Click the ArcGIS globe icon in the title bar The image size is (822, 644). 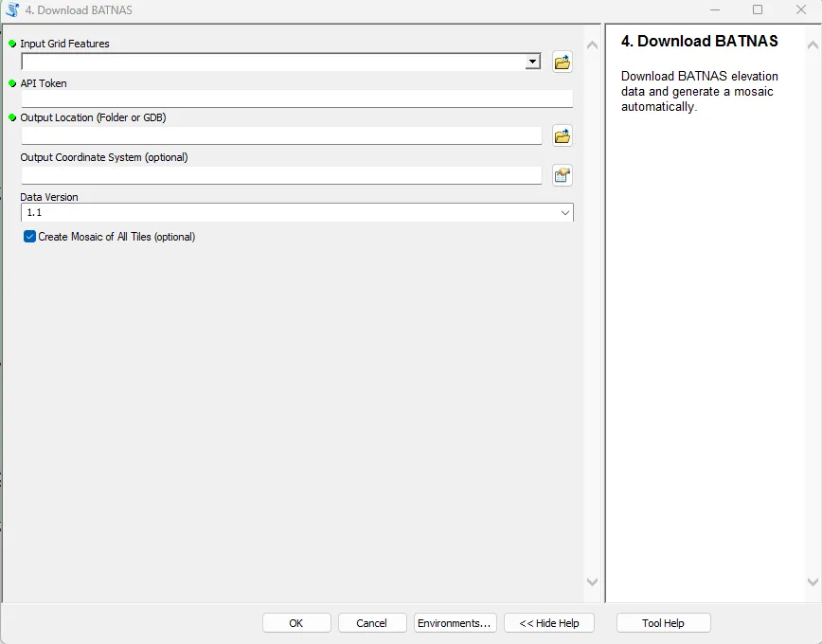tap(10, 9)
